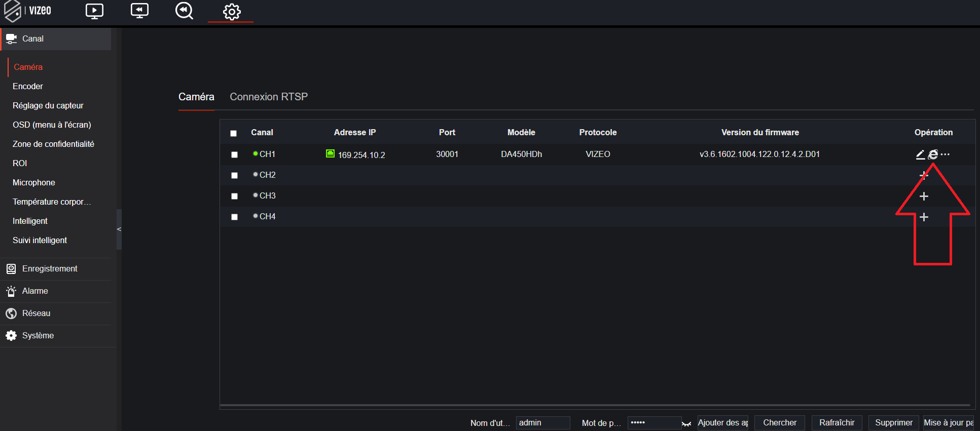This screenshot has width=980, height=431.
Task: Open the playback monitor icon
Action: 139,11
